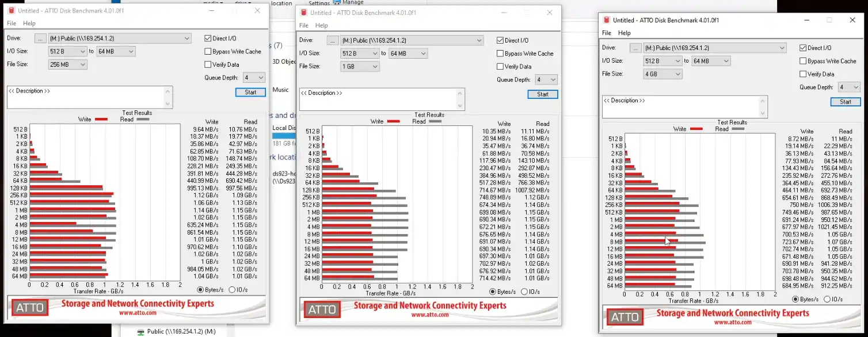This screenshot has width=868, height=337.
Task: Check Verify Data in the right window
Action: coord(803,74)
